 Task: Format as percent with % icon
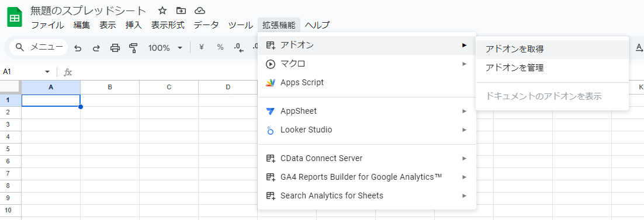(220, 47)
